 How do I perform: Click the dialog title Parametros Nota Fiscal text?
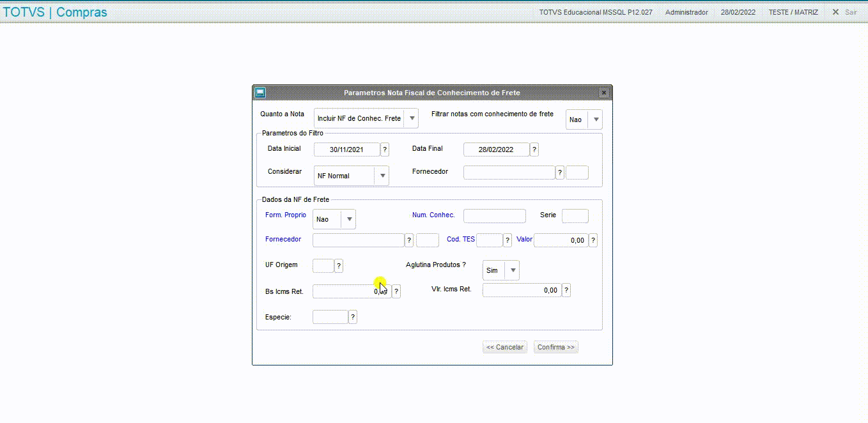click(432, 93)
